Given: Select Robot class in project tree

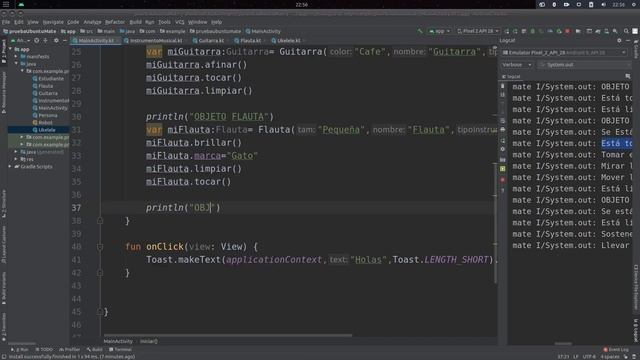Looking at the screenshot, I should point(42,122).
